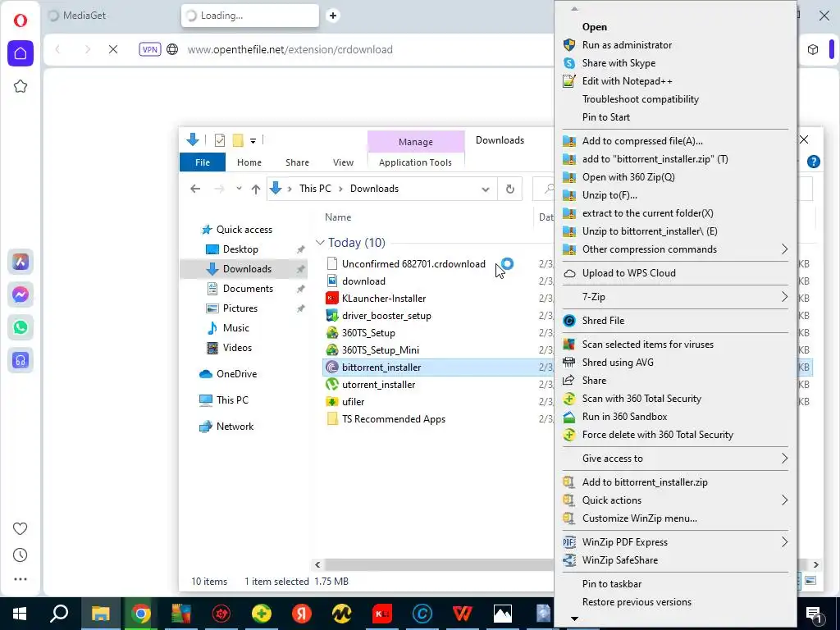Open WhatsApp in Opera sidebar
This screenshot has height=630, width=840.
pyautogui.click(x=21, y=327)
